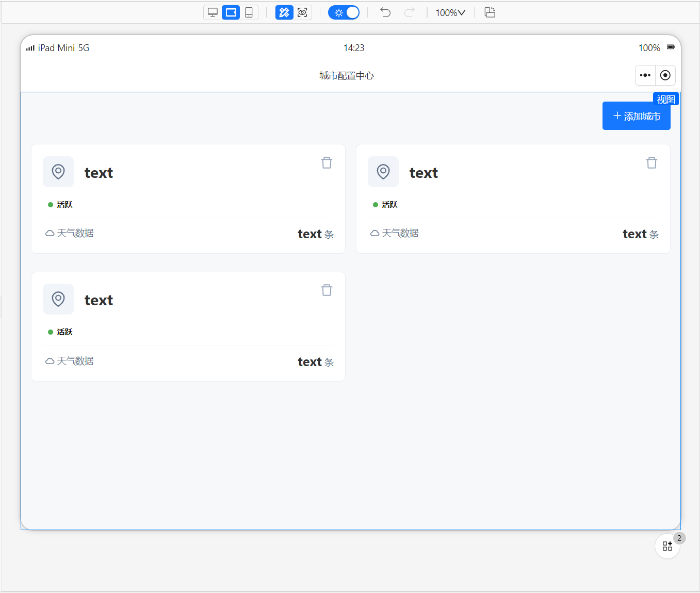Open the preview eye mode

coord(302,12)
